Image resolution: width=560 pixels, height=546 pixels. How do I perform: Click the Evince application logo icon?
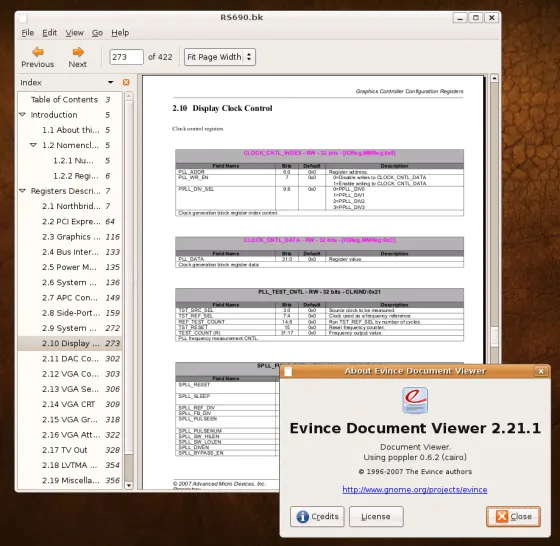pos(415,400)
